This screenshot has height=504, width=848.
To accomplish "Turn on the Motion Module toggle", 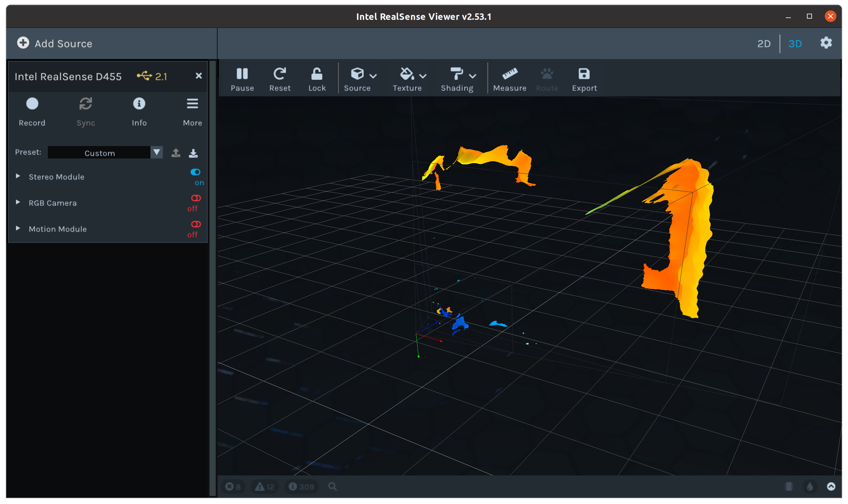I will pyautogui.click(x=196, y=224).
